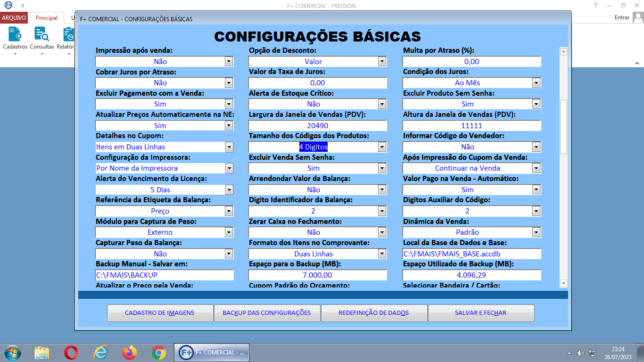Screen dimensions: 644x362
Task: Open the Windows Start menu
Action: (12, 353)
